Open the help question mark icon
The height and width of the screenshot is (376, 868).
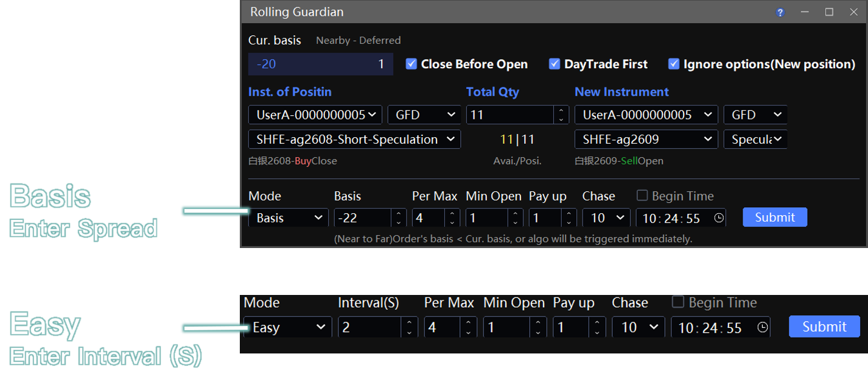[780, 12]
